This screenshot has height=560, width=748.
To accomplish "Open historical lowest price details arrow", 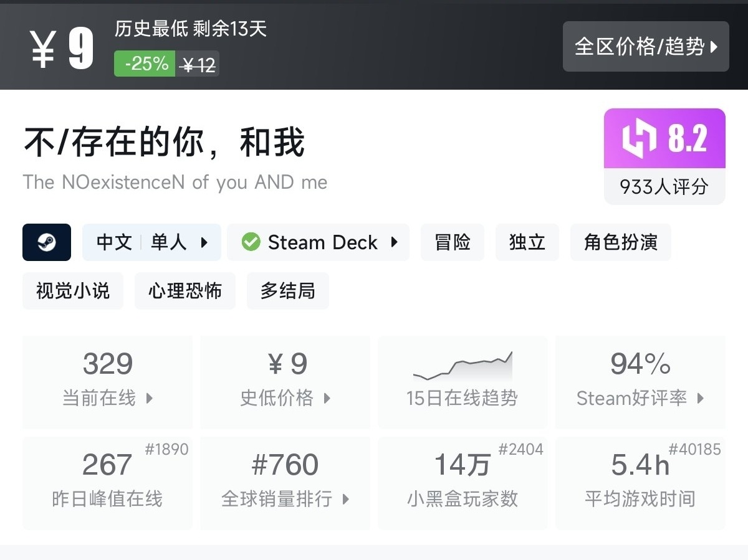I will click(x=327, y=399).
